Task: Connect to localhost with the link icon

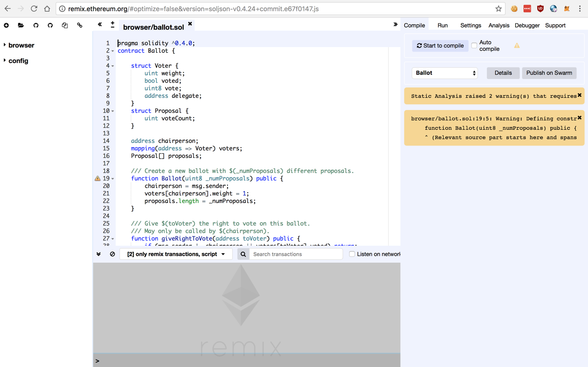Action: point(79,25)
